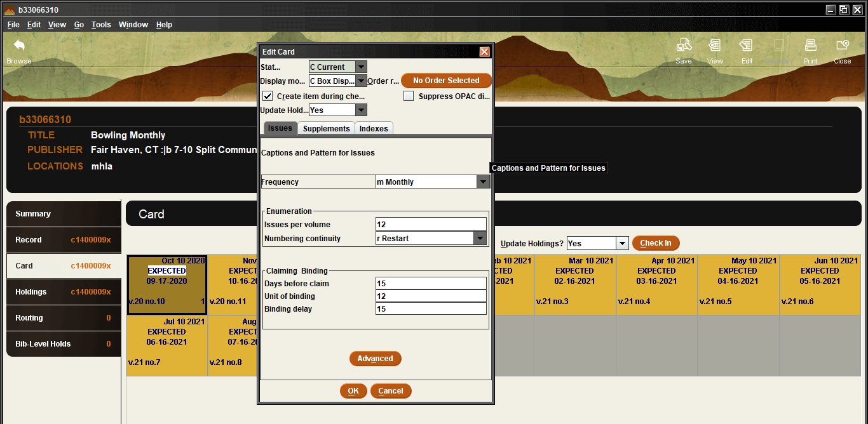Select the Holdings sidebar item

coord(64,292)
